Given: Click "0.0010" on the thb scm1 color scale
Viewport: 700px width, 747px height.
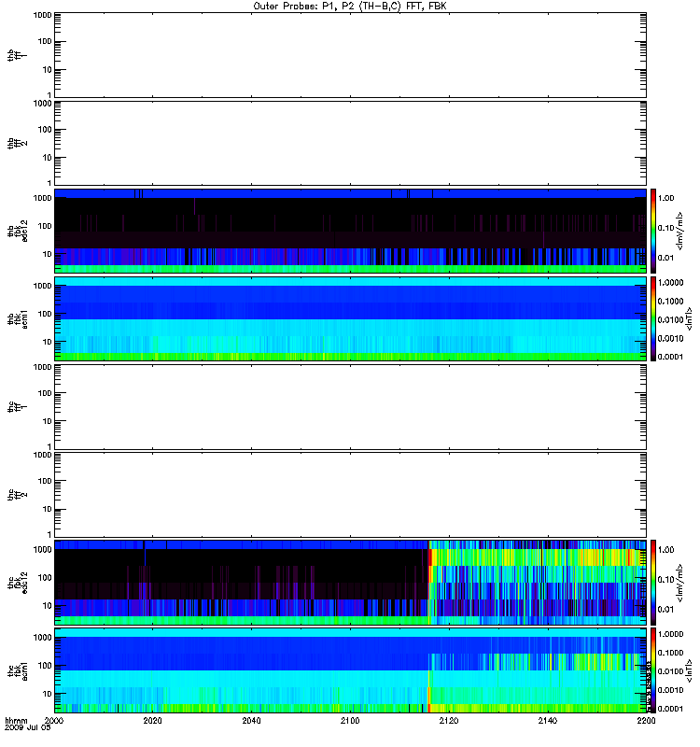Looking at the screenshot, I should [x=670, y=338].
